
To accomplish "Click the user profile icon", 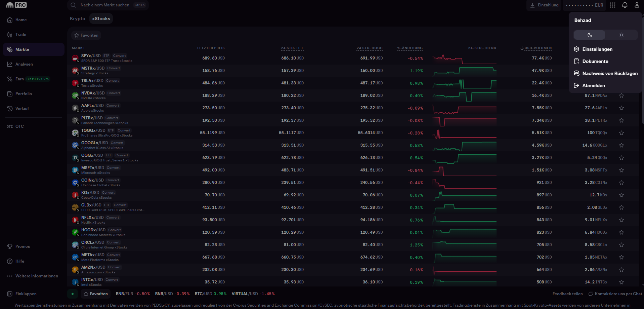I will 637,5.
